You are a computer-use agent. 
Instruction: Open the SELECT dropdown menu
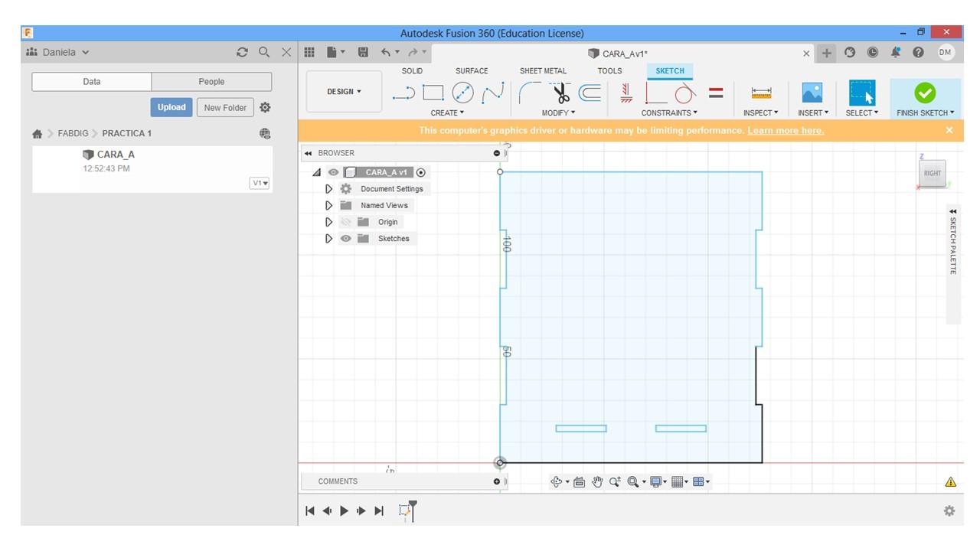pos(861,113)
